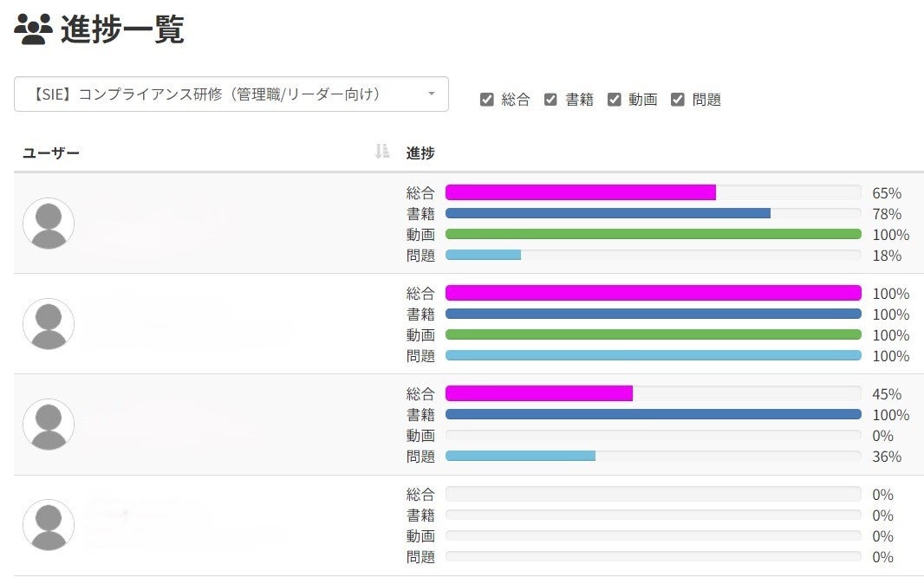The image size is (924, 577).
Task: Click first user's 問題 18% progress bar
Action: [484, 255]
